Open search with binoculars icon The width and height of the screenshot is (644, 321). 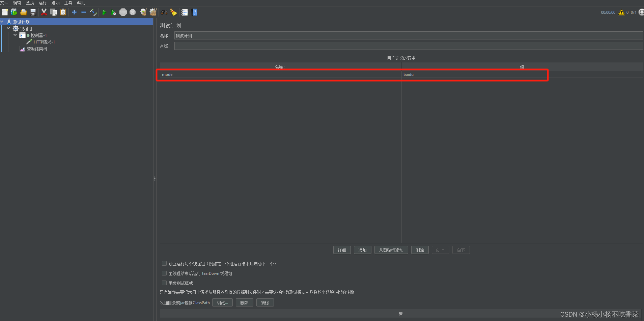164,12
